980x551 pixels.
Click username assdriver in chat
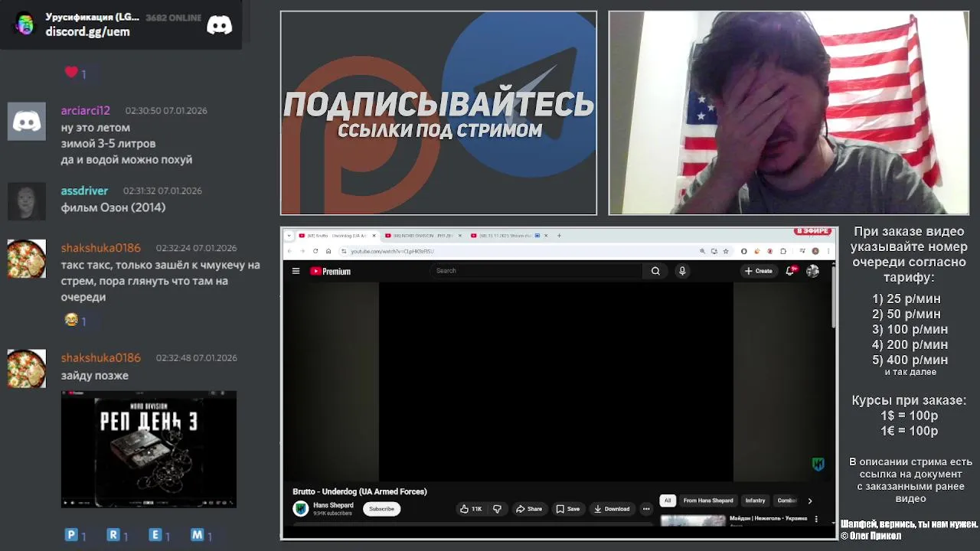coord(84,191)
